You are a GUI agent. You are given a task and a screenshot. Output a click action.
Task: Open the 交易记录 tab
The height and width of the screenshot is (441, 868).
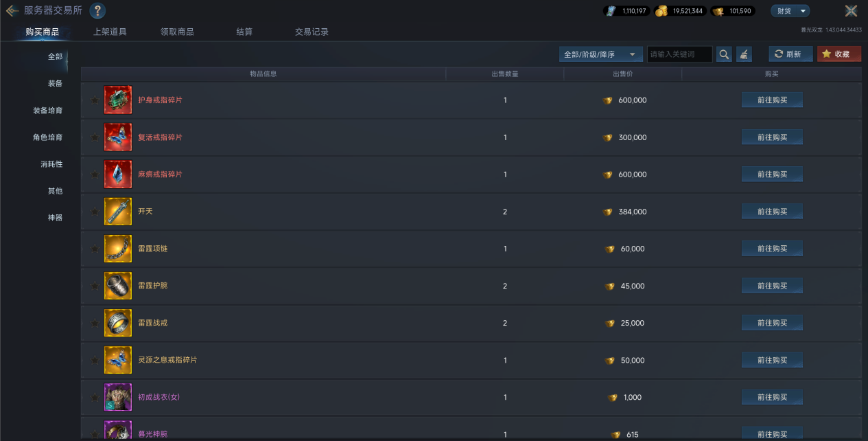312,32
